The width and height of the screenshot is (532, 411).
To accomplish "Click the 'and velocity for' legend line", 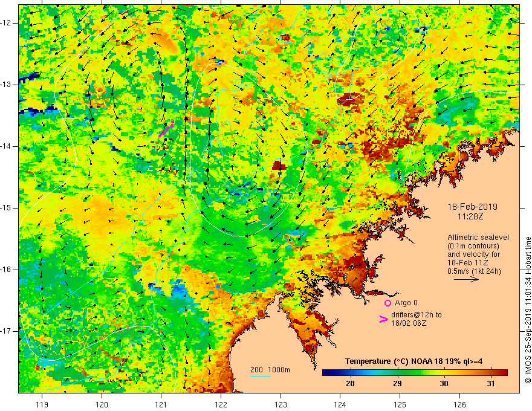I will click(474, 254).
